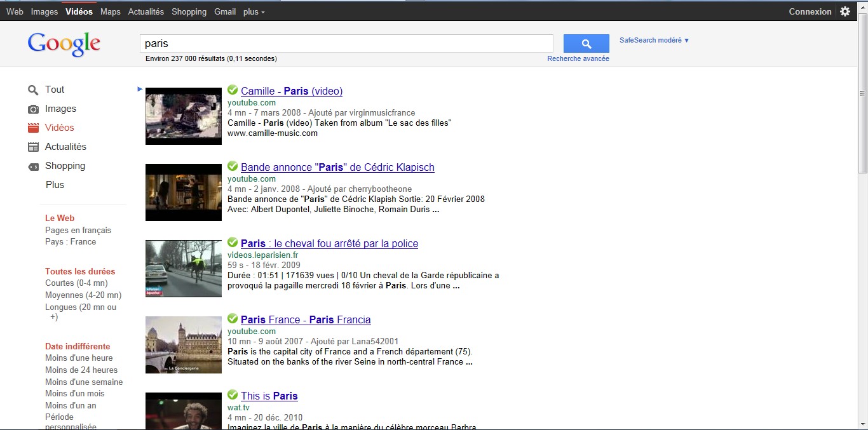Click 'videos.leparisien.fr' source text
This screenshot has width=868, height=430.
[x=262, y=255]
